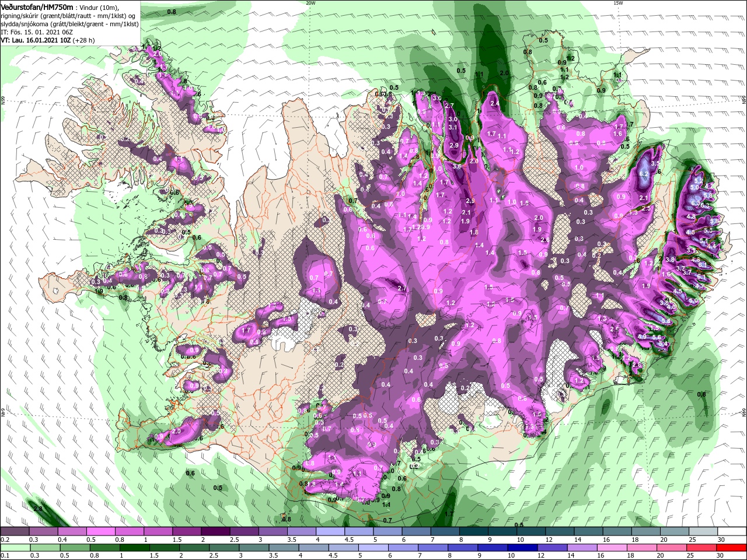This screenshot has width=747, height=560.
Task: Click the 15W longitude label
Action: [617, 3]
